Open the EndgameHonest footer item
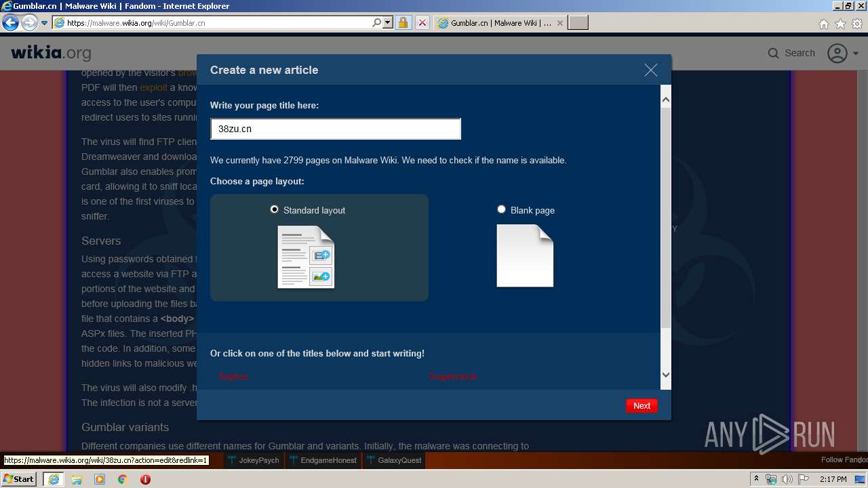The image size is (868, 488). point(323,460)
